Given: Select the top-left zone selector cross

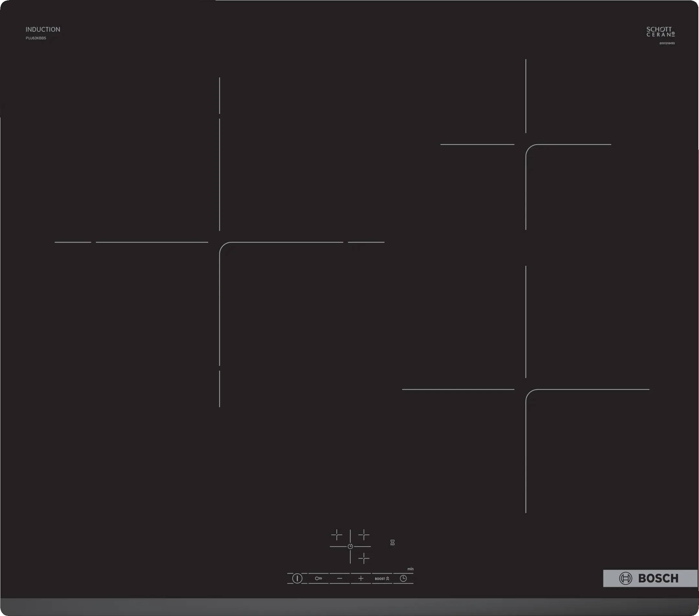Looking at the screenshot, I should tap(337, 535).
